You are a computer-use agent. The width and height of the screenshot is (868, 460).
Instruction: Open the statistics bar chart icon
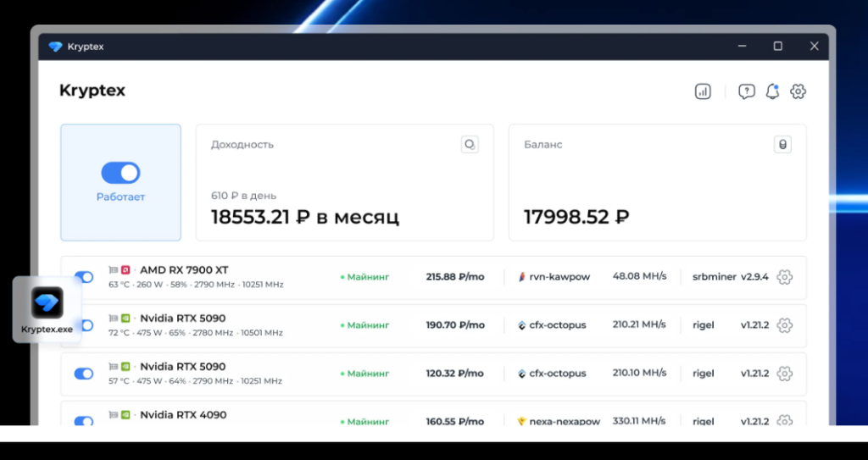pyautogui.click(x=703, y=91)
